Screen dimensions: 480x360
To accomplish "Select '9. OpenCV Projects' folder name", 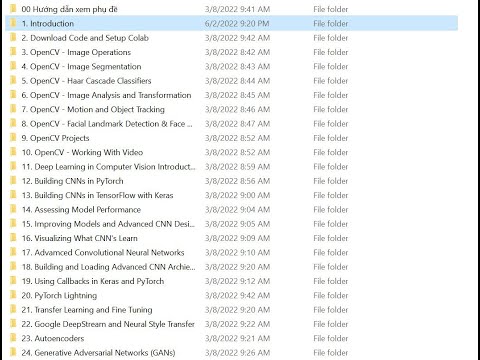I will click(55, 138).
